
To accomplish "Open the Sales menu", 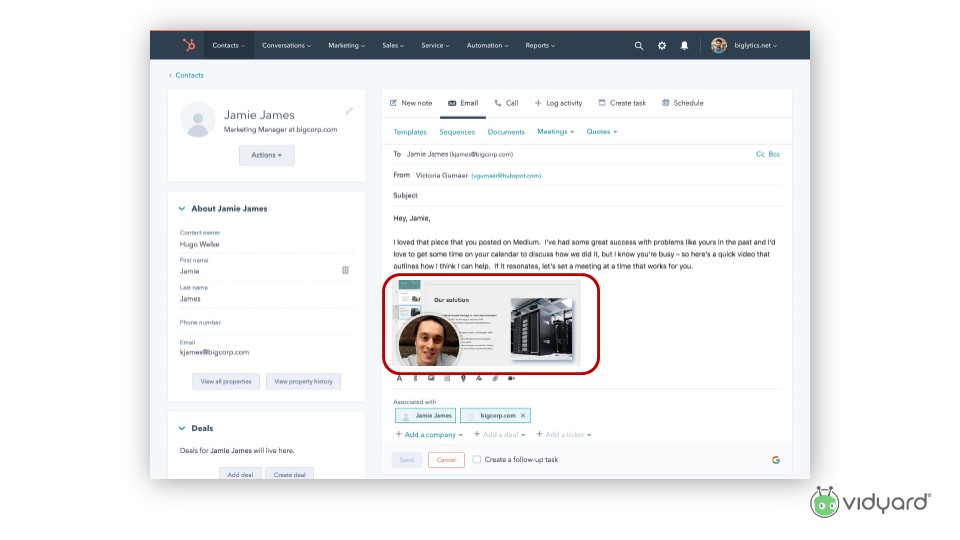I will coord(393,45).
